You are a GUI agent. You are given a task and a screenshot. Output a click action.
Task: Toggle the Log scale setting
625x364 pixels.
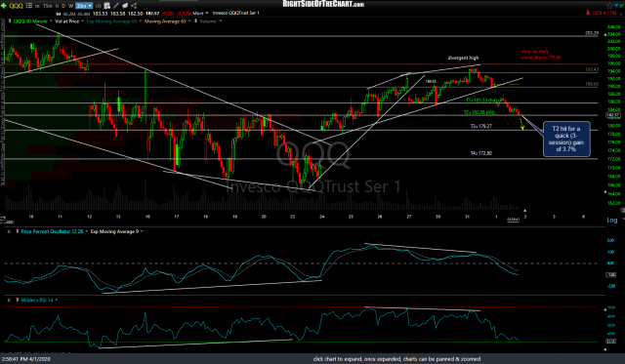click(612, 220)
